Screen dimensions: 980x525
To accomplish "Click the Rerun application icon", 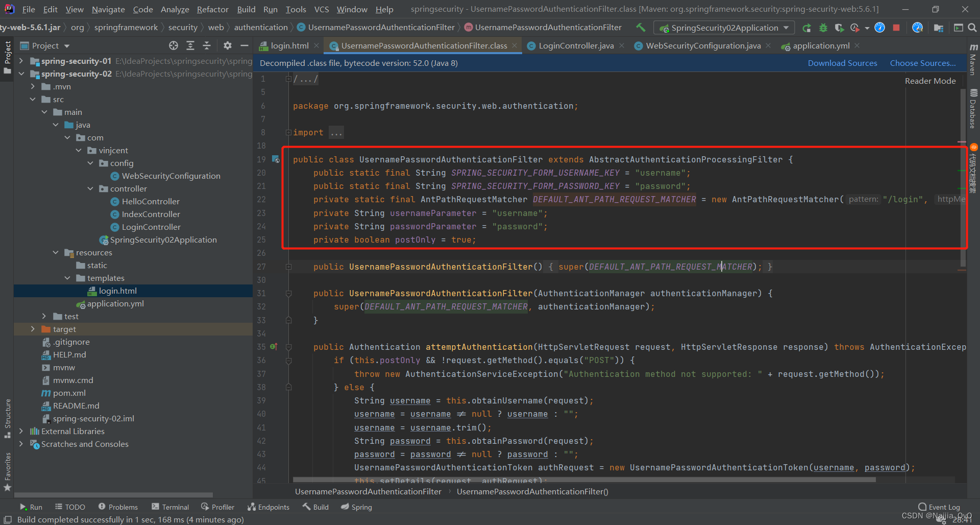I will coord(806,28).
